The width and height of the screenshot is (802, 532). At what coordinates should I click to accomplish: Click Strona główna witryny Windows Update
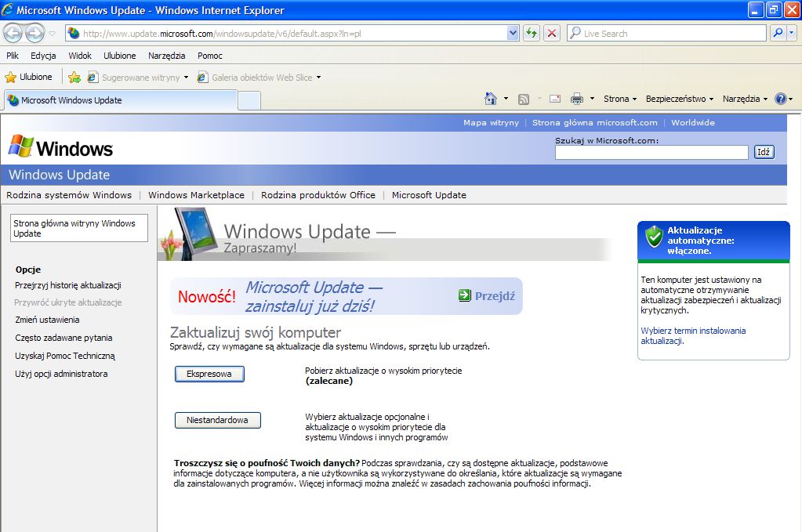tap(78, 228)
